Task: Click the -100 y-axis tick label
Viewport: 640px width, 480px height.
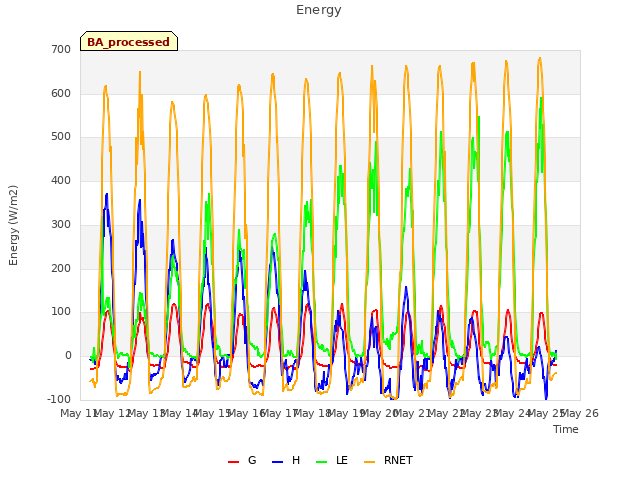Action: coord(59,399)
